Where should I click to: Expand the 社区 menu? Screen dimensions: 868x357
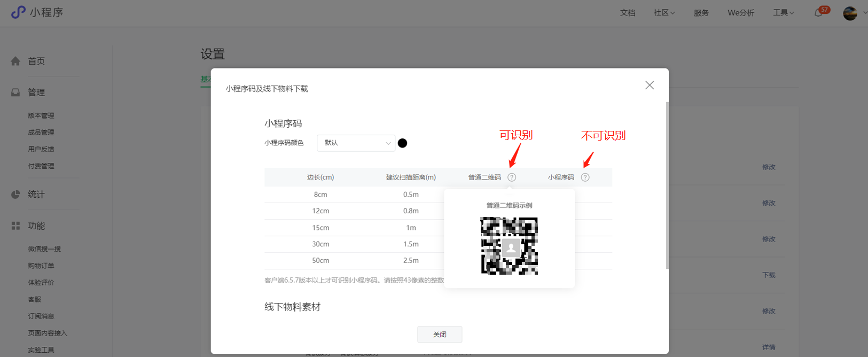click(x=664, y=13)
